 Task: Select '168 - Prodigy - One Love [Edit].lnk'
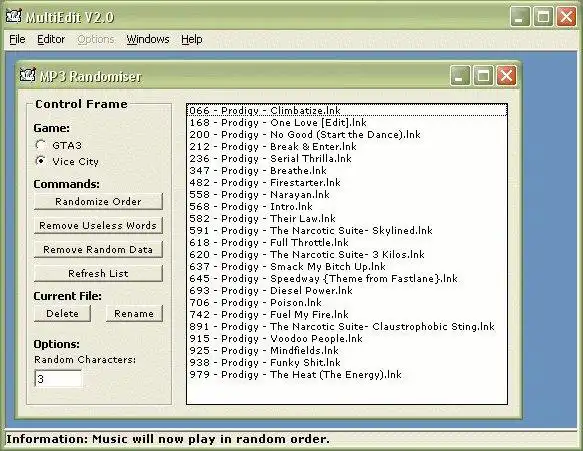click(347, 122)
